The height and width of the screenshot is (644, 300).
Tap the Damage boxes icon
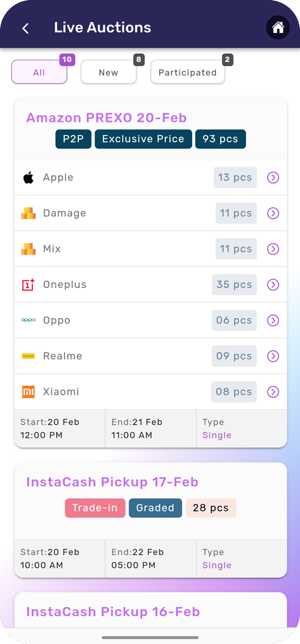click(x=29, y=213)
